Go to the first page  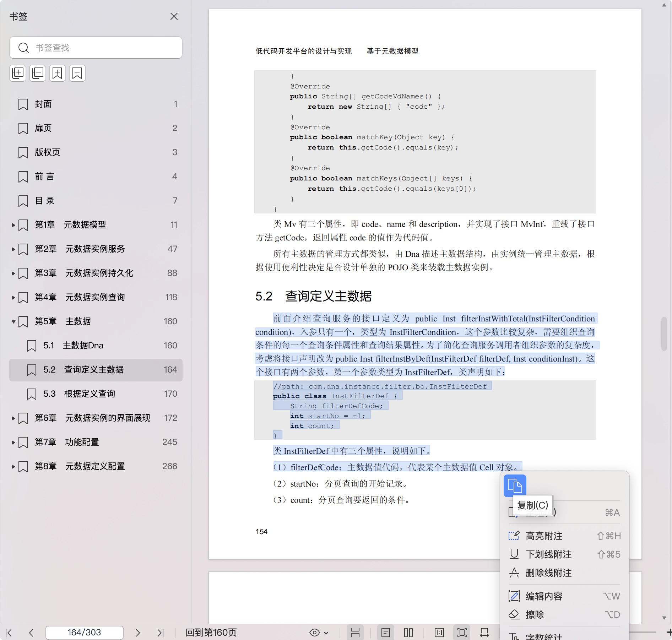point(9,633)
